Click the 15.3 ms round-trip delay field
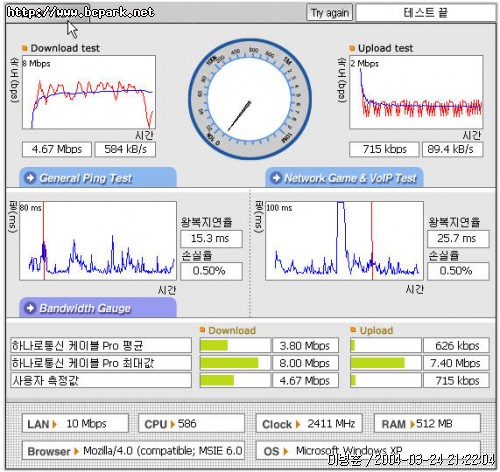The width and height of the screenshot is (500, 472). click(x=211, y=239)
